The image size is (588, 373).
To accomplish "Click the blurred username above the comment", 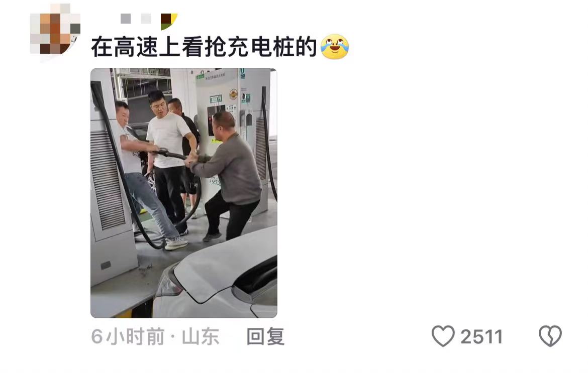I will (x=136, y=19).
